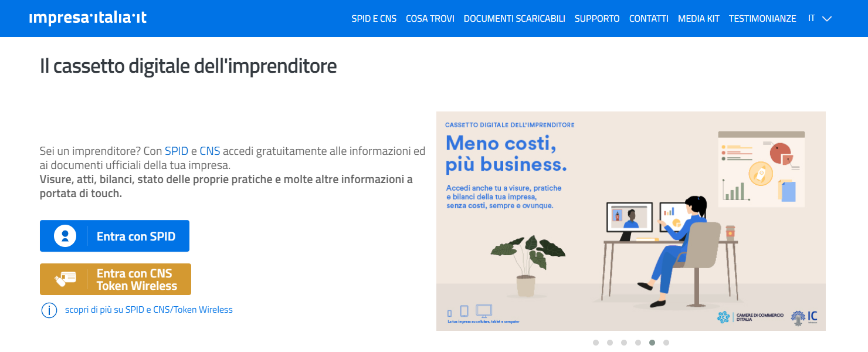Click the impresa.italia.it logo

[x=87, y=18]
